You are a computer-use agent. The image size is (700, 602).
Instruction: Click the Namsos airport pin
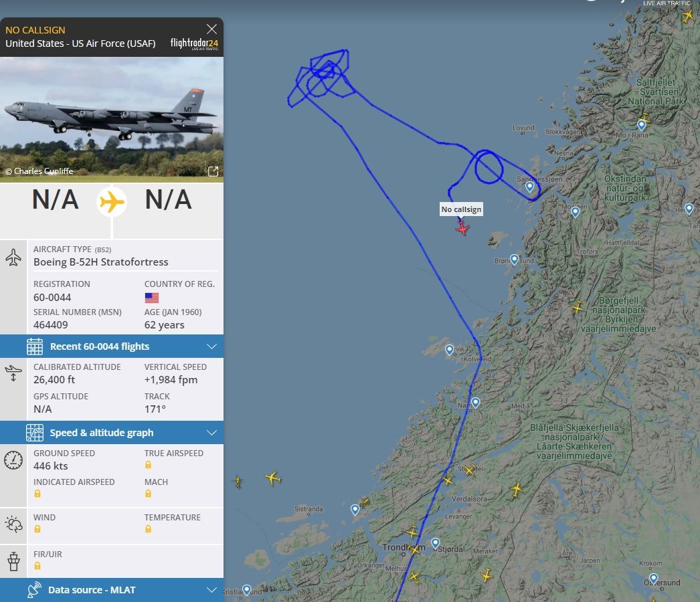pos(475,403)
